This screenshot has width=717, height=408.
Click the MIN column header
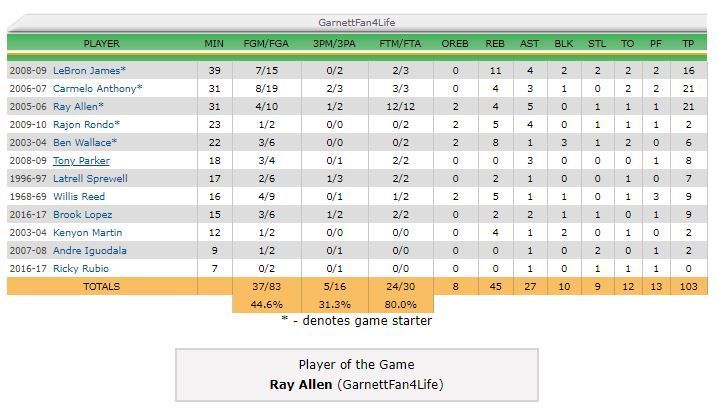coord(214,43)
